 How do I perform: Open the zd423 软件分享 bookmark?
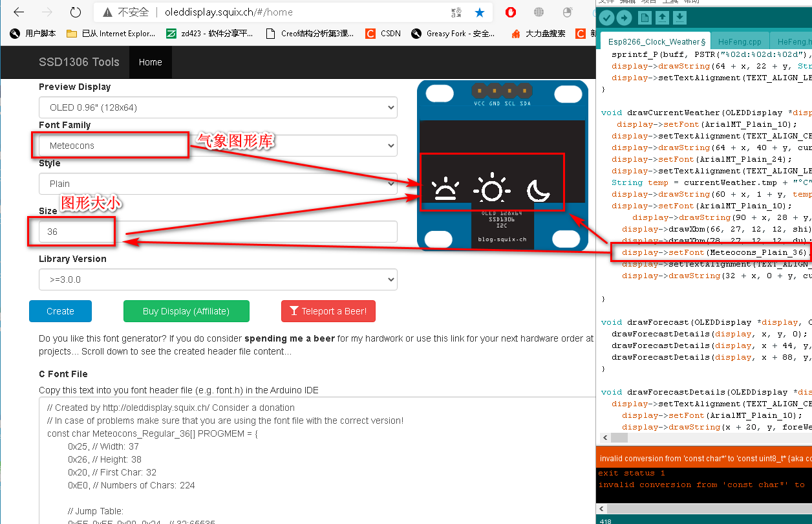[210, 34]
